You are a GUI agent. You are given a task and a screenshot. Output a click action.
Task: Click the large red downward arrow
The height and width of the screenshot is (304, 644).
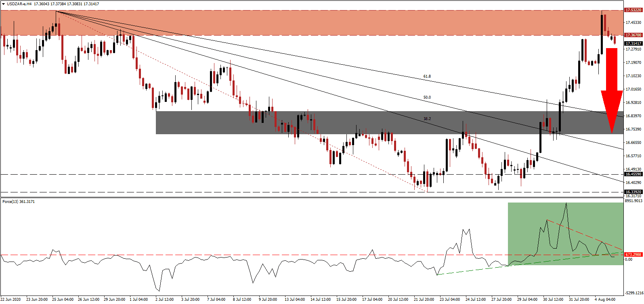point(612,90)
